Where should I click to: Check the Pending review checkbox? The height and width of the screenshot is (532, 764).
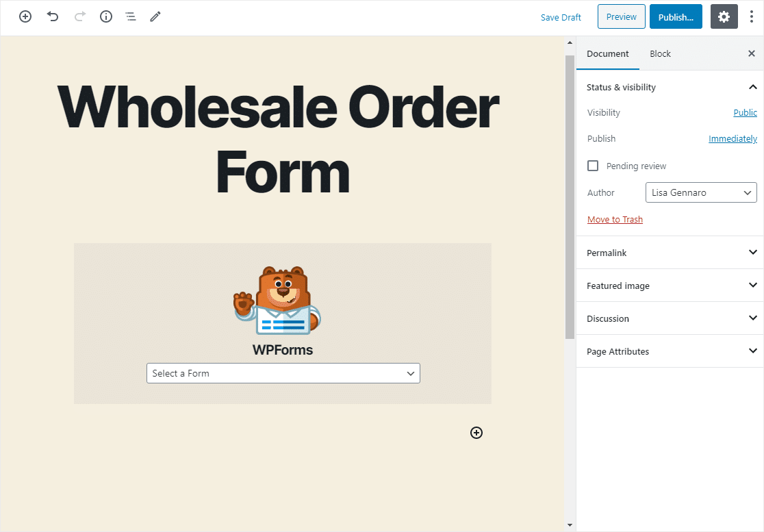click(593, 166)
